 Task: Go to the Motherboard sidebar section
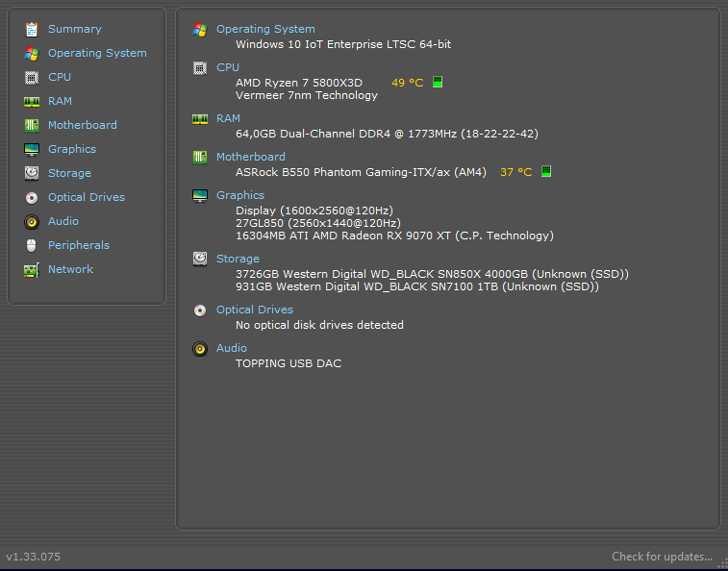pyautogui.click(x=83, y=125)
